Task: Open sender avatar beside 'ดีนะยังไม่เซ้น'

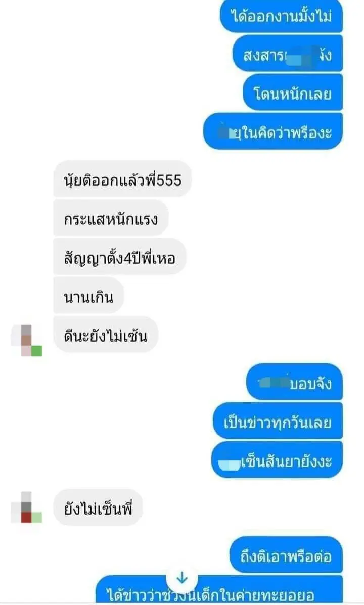Action: pyautogui.click(x=27, y=341)
